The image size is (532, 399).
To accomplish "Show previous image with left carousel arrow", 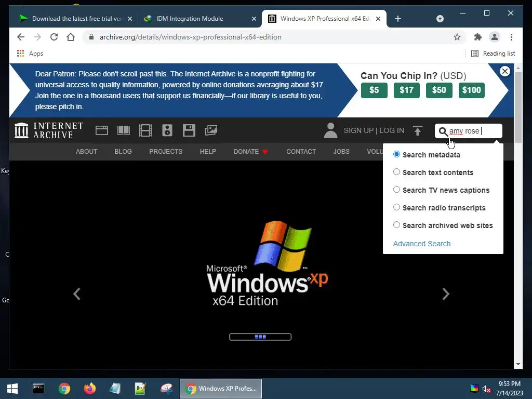I will pos(77,294).
